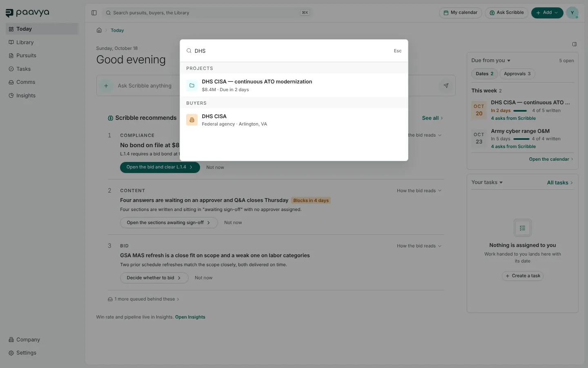Viewport: 588px width, 368px height.
Task: Click the Oct 23 date badge
Action: (x=479, y=138)
